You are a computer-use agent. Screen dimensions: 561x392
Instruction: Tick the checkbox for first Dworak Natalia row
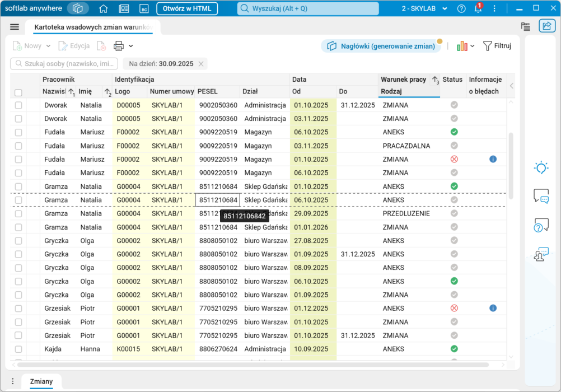click(18, 105)
